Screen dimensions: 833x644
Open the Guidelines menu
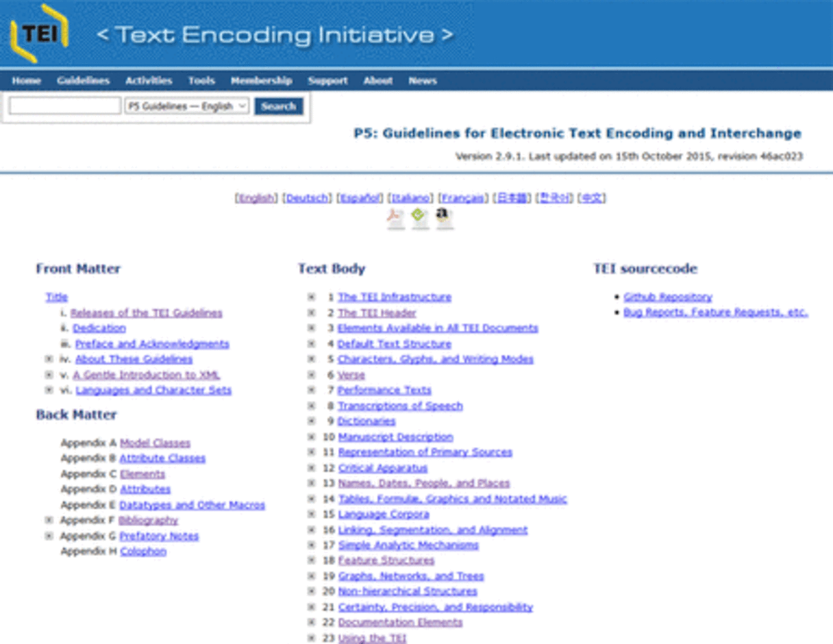pyautogui.click(x=83, y=80)
